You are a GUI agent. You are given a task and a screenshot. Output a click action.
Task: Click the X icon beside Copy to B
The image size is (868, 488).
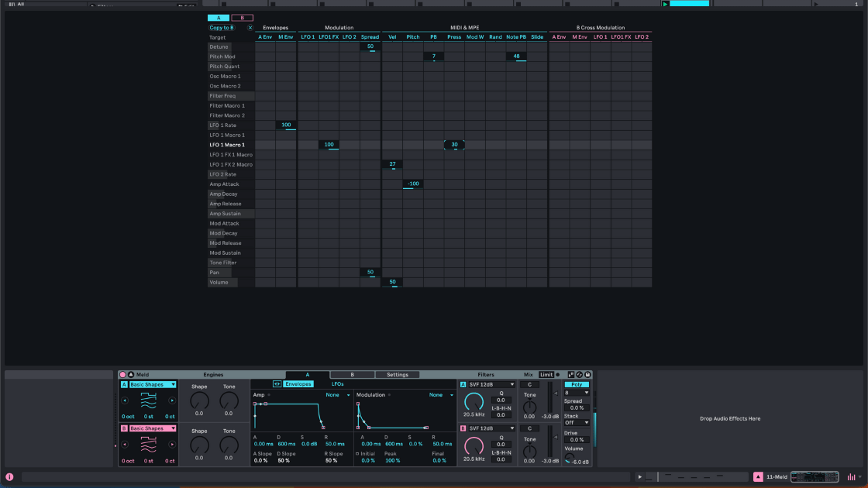250,28
